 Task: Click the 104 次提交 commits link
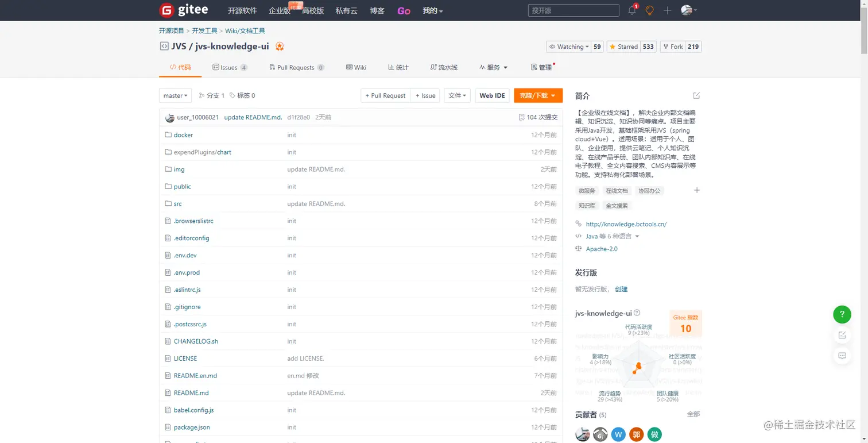pos(538,117)
